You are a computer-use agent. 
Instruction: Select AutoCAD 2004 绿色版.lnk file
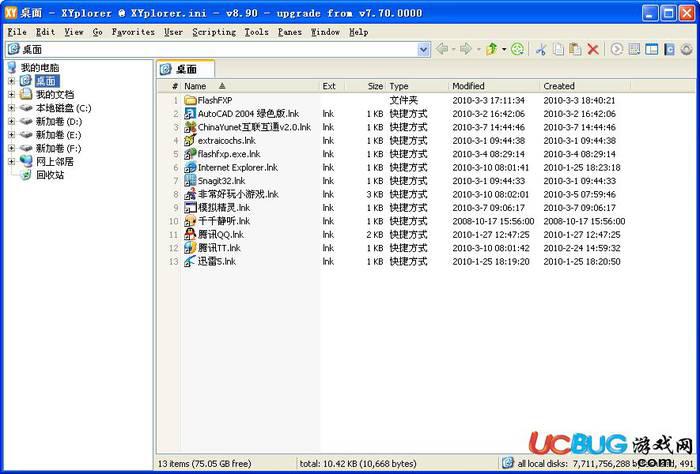point(248,113)
